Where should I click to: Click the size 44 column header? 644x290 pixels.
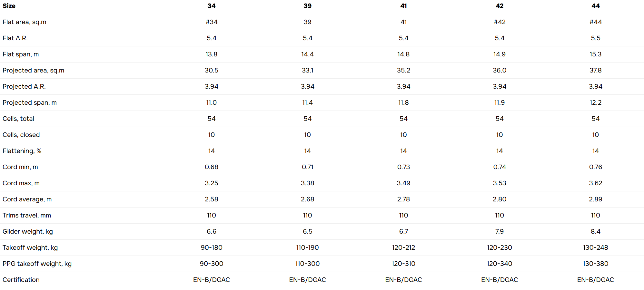pos(596,6)
